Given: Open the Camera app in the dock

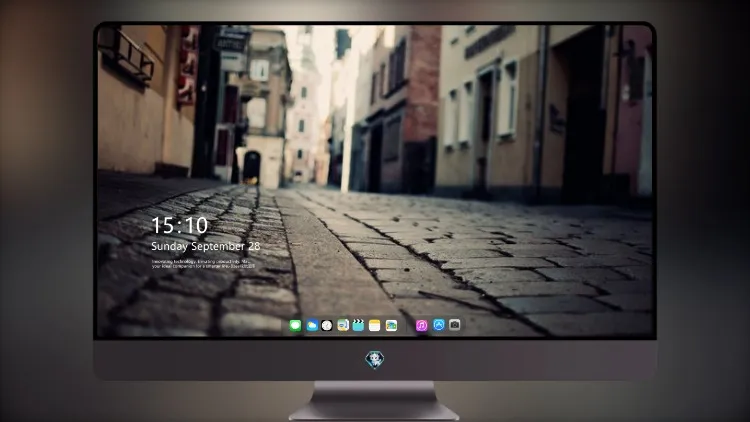Looking at the screenshot, I should click(x=454, y=325).
